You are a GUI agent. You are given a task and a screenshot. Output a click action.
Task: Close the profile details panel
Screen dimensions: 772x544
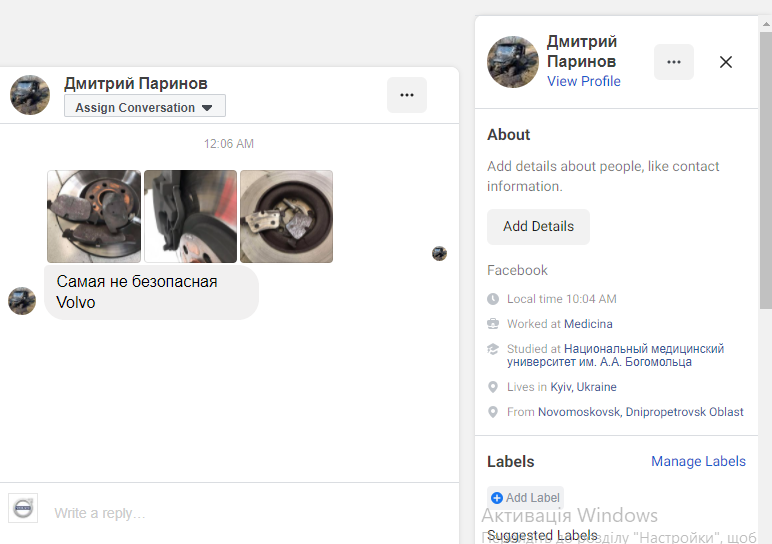click(726, 62)
